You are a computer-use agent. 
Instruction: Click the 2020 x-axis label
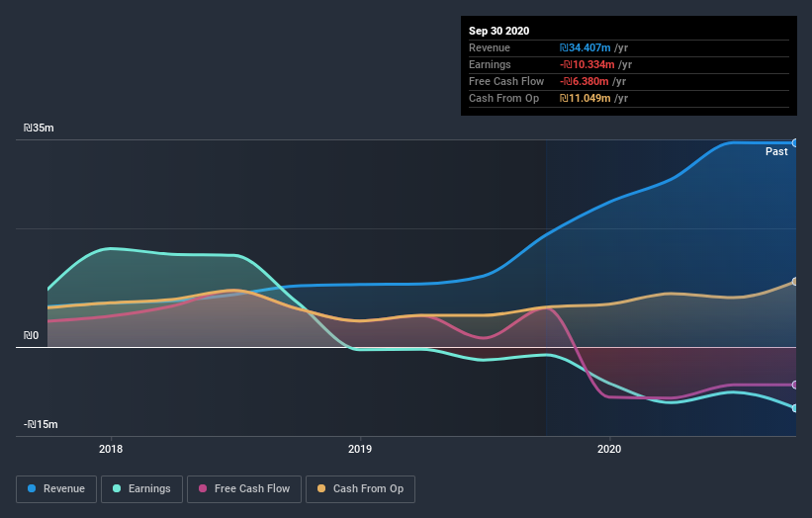point(609,449)
